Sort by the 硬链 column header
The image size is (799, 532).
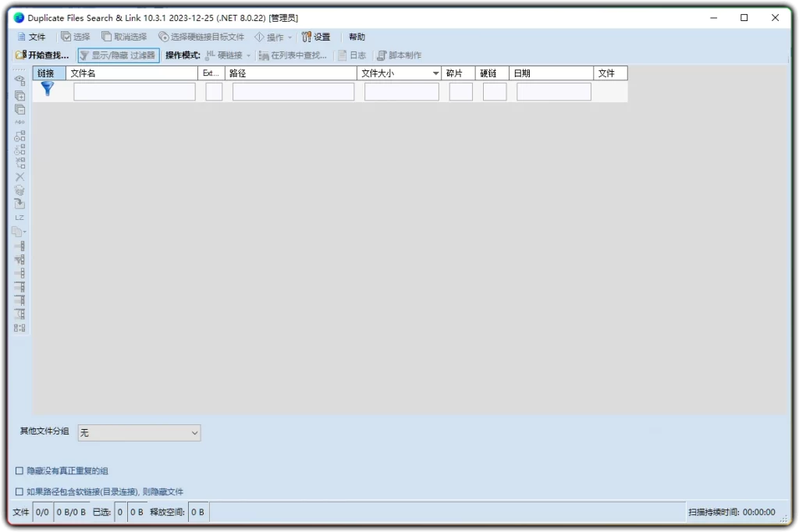pyautogui.click(x=492, y=73)
